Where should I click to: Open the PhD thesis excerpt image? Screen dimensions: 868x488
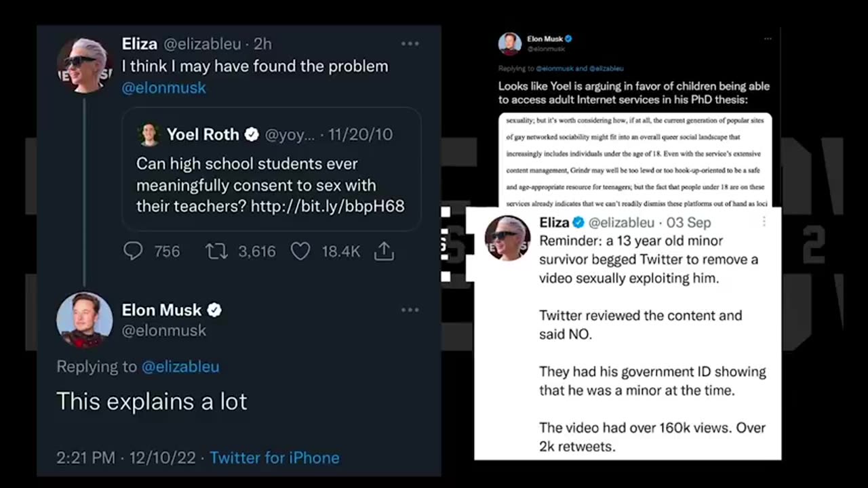point(635,160)
